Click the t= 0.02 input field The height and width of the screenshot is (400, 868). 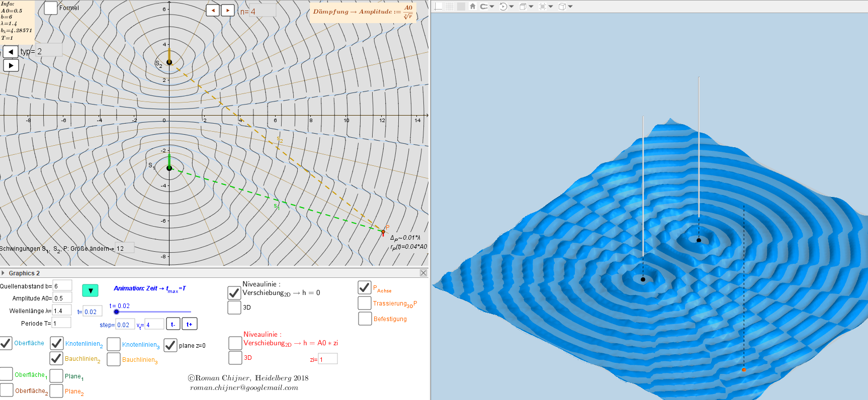(93, 312)
